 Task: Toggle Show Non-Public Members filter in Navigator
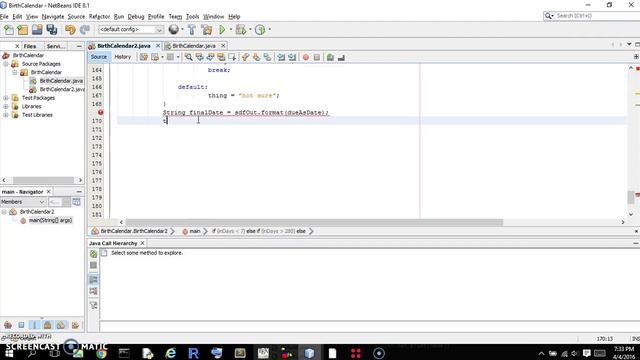pos(47,325)
